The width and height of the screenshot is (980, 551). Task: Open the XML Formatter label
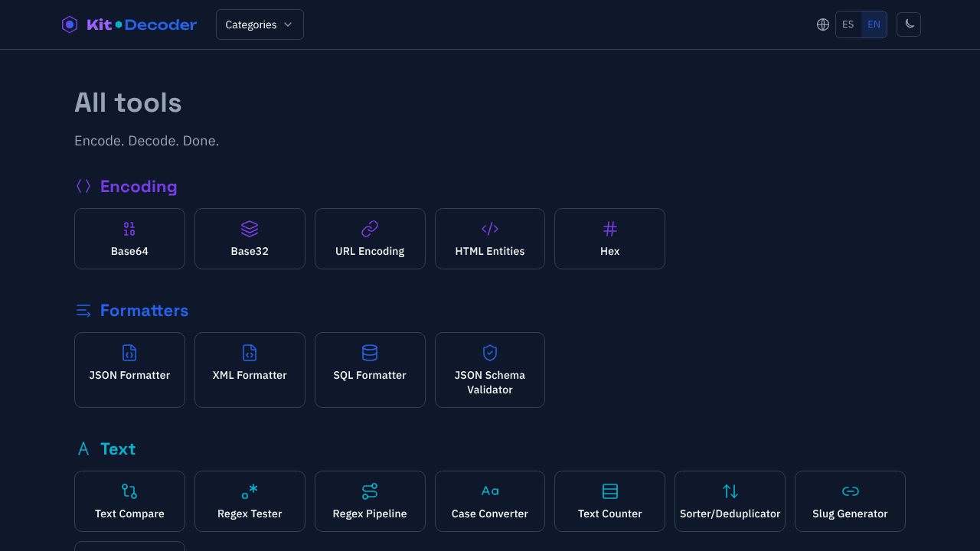tap(250, 375)
